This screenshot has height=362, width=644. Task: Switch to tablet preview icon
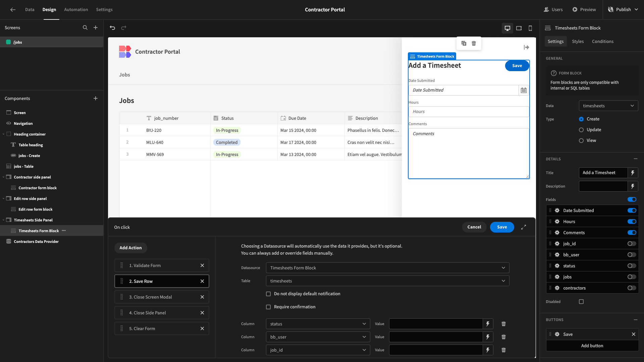coord(519,28)
